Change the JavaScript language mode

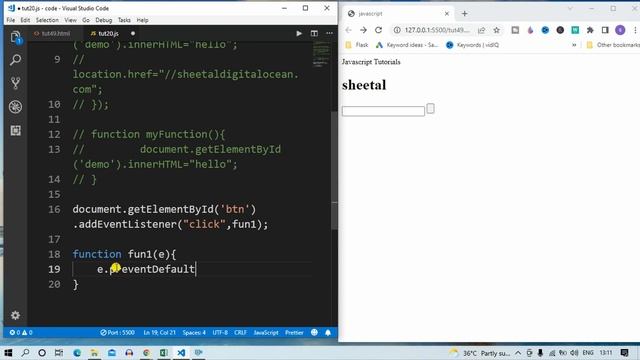coord(266,333)
